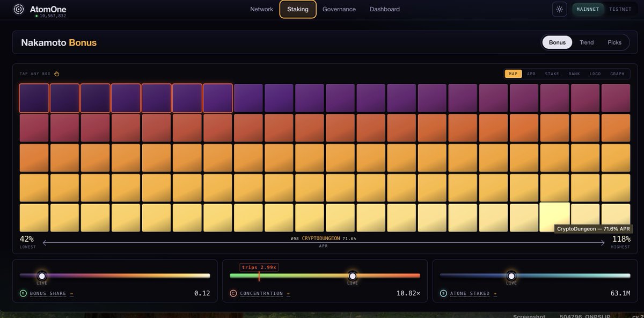Click the AtomOne Staked circle icon
The height and width of the screenshot is (318, 644).
click(x=443, y=293)
